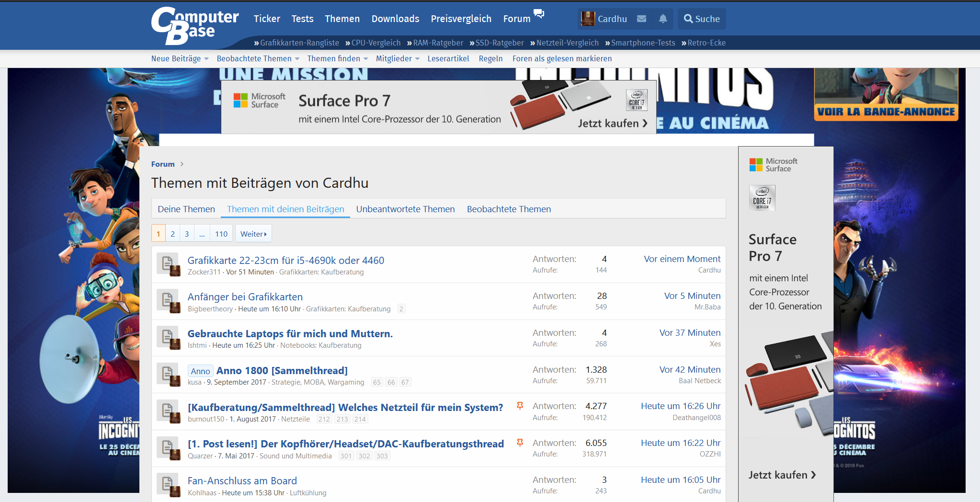The width and height of the screenshot is (980, 502).
Task: Open Vor einem Moment latest post link
Action: pos(682,259)
